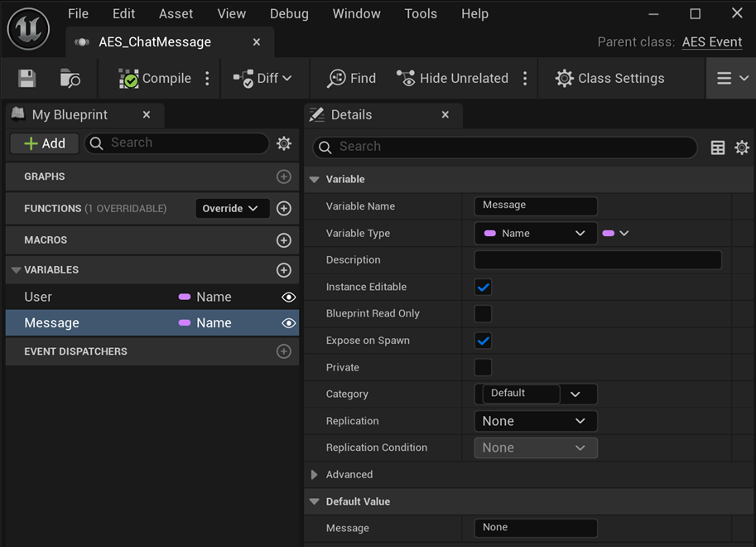
Task: Open My Blueprint panel settings gear
Action: (284, 143)
